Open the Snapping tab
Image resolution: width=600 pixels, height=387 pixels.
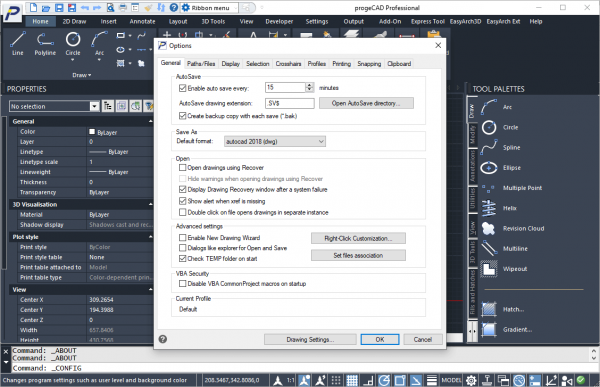point(369,64)
